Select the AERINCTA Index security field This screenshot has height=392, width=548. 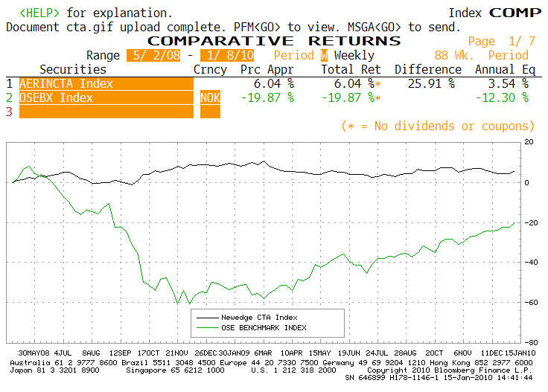point(106,84)
